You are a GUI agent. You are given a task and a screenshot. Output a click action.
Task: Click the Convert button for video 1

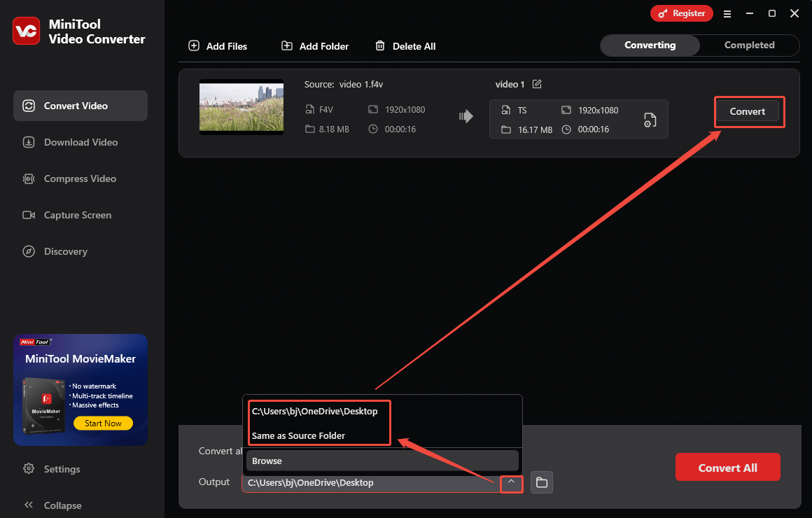click(x=748, y=111)
